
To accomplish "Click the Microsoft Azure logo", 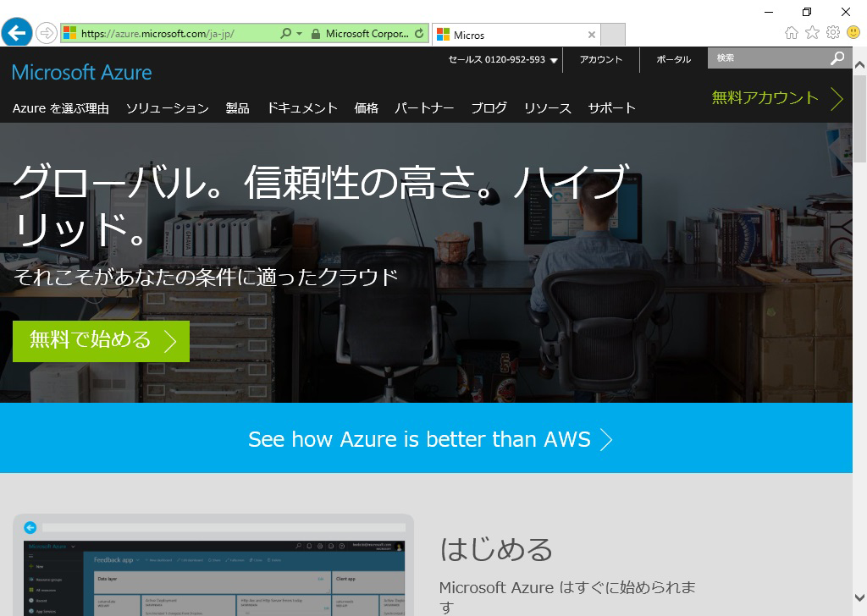I will pyautogui.click(x=82, y=73).
